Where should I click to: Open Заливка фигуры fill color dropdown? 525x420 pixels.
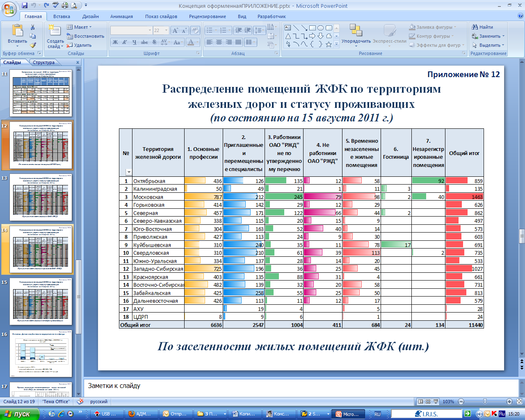point(433,27)
